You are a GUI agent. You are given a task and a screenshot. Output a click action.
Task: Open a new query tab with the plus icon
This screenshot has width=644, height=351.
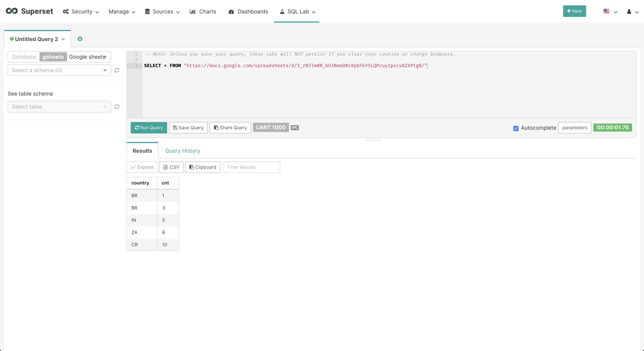coord(80,39)
